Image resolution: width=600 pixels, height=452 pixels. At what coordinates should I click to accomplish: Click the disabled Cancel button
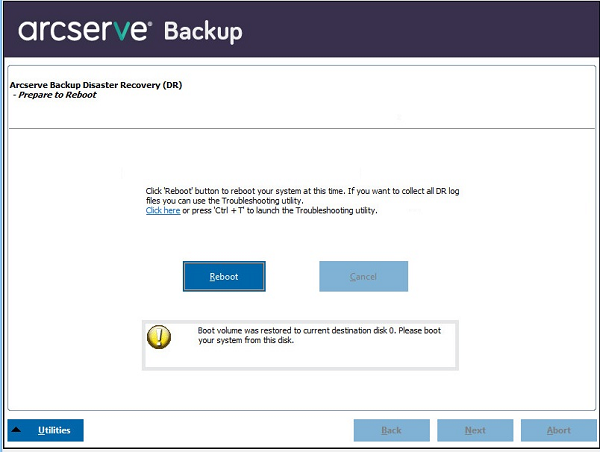tap(363, 276)
